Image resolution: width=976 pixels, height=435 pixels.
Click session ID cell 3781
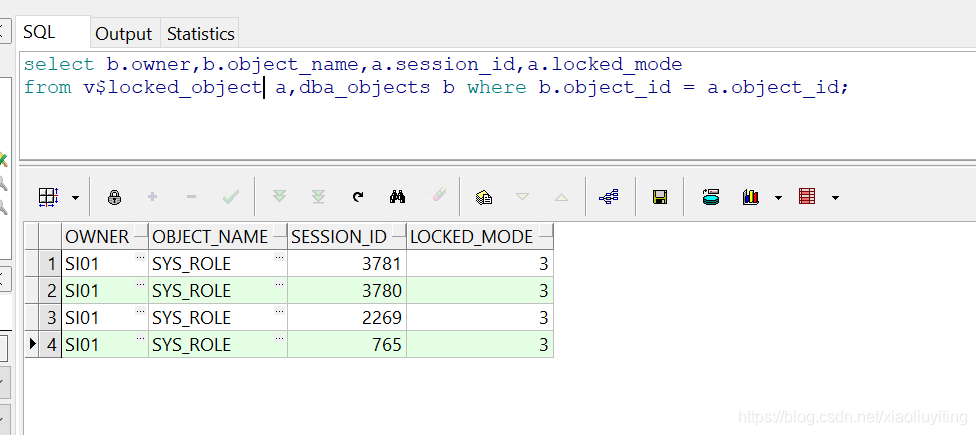(x=347, y=264)
